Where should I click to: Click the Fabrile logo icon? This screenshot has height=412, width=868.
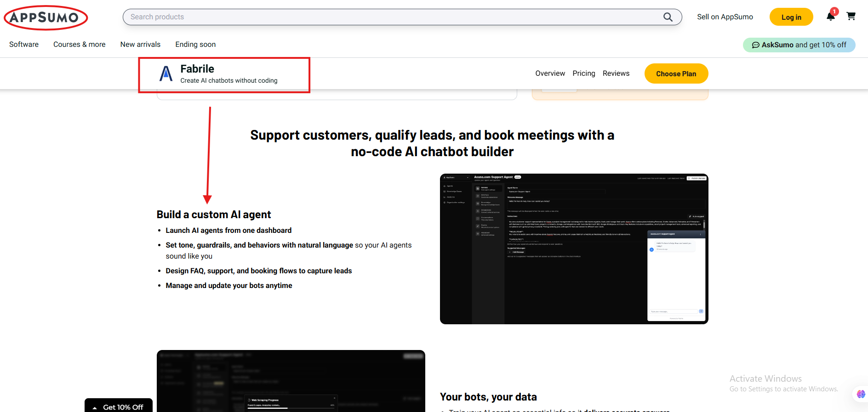(166, 73)
